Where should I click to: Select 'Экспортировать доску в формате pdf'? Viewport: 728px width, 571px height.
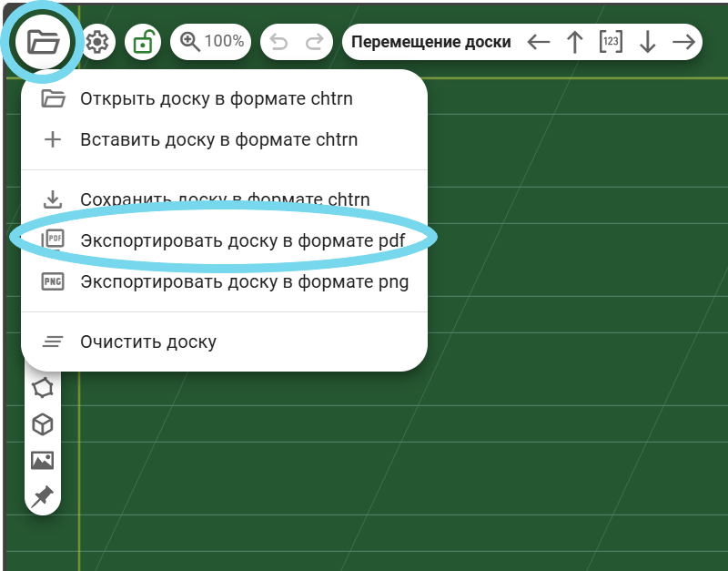[x=242, y=240]
